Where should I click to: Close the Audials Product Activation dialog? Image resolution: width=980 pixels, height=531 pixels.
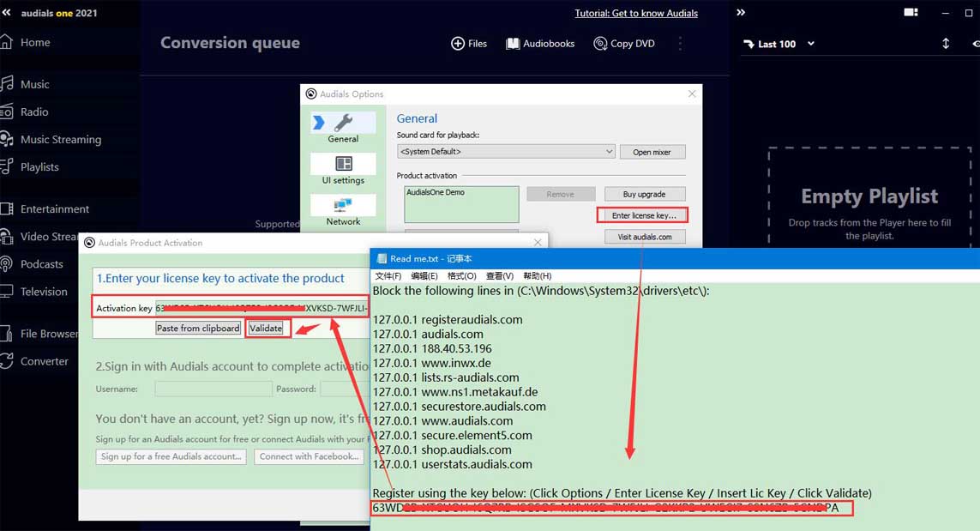tap(538, 242)
